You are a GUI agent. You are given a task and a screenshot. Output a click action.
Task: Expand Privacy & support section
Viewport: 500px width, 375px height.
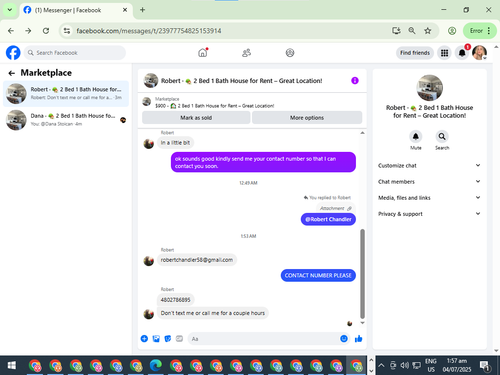(x=429, y=214)
